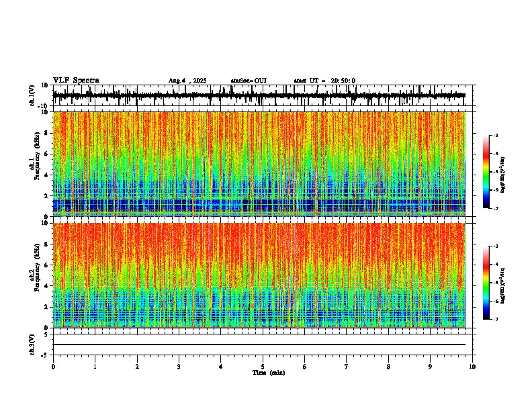Click the ch.1 voltage waveform trace
The height and width of the screenshot is (411, 532).
point(259,95)
